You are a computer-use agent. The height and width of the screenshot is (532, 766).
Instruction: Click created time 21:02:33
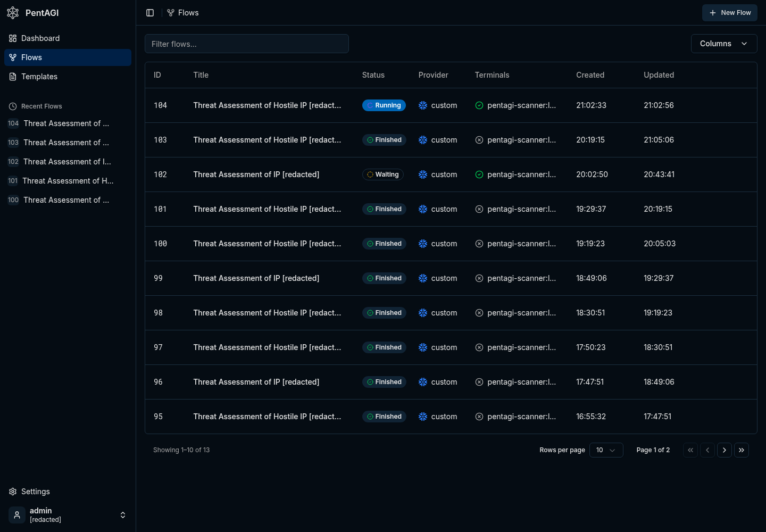[591, 105]
